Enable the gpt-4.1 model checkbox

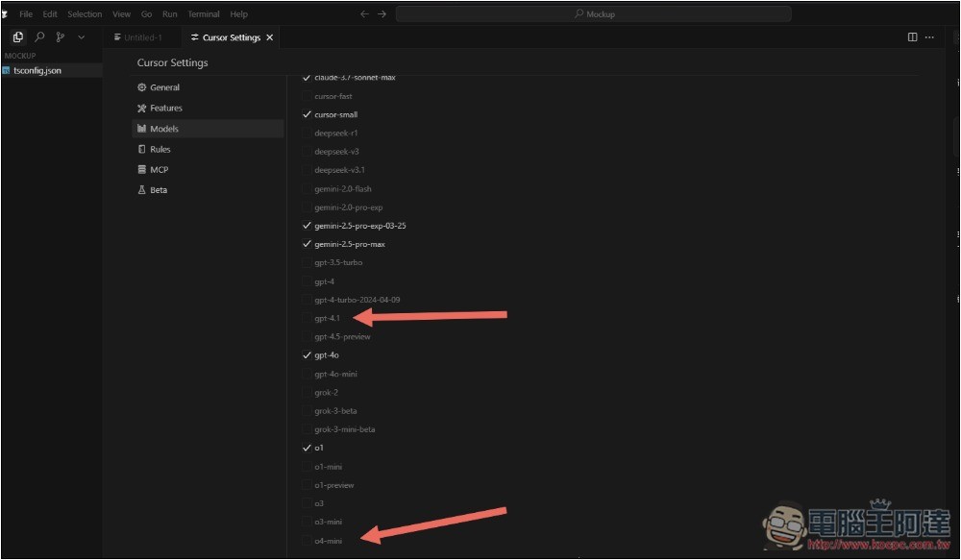tap(307, 318)
